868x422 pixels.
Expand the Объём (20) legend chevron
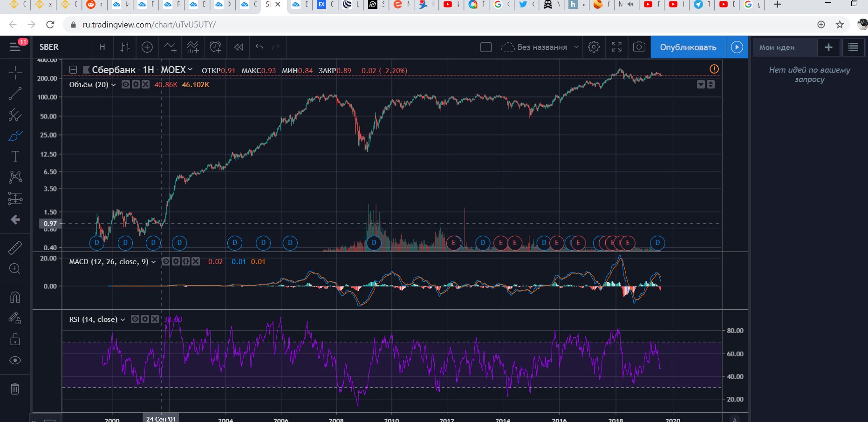[113, 85]
